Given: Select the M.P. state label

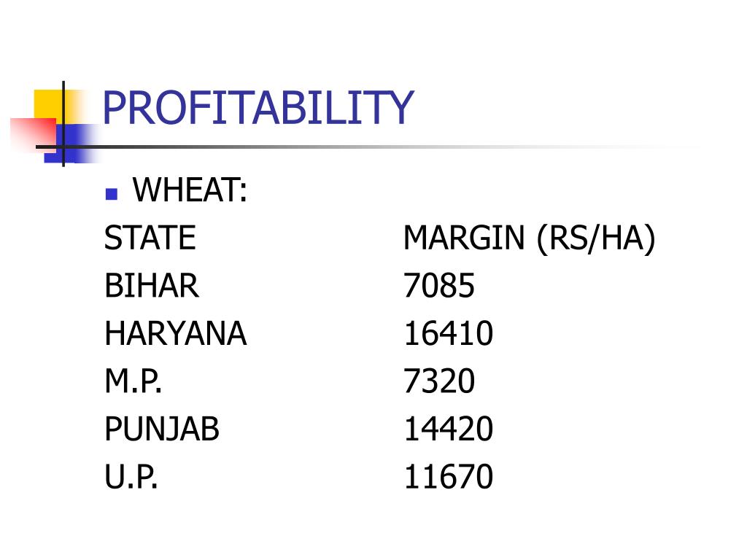Looking at the screenshot, I should [x=133, y=381].
